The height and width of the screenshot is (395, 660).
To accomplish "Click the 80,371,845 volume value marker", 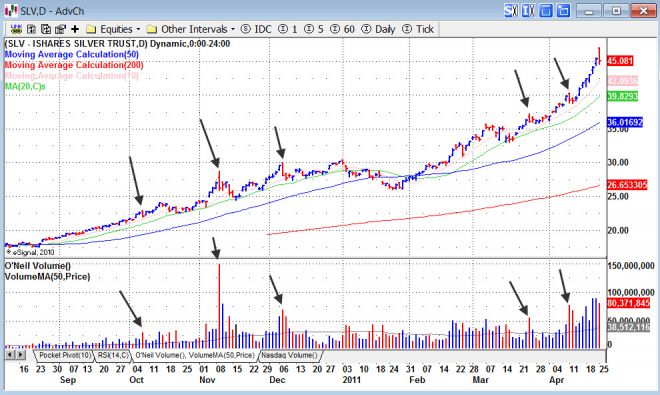I will click(x=628, y=303).
